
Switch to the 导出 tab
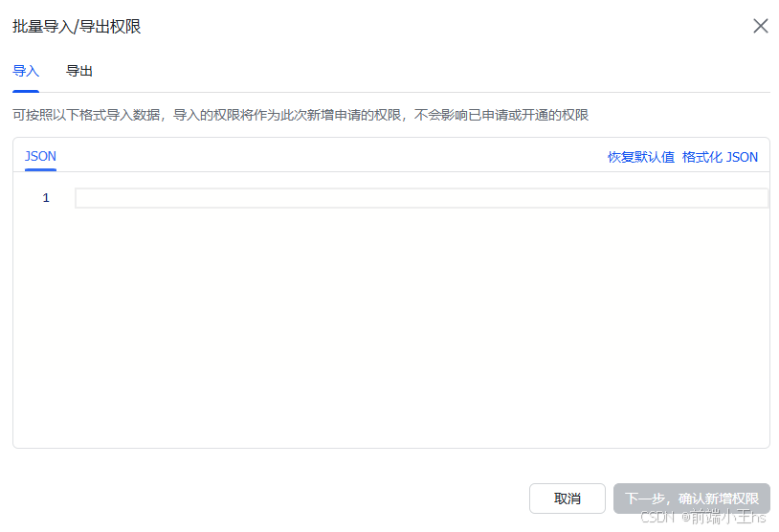tap(79, 71)
